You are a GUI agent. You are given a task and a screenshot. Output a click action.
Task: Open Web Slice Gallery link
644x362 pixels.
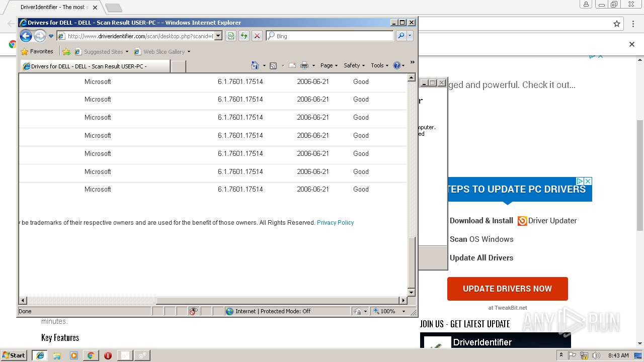(162, 51)
